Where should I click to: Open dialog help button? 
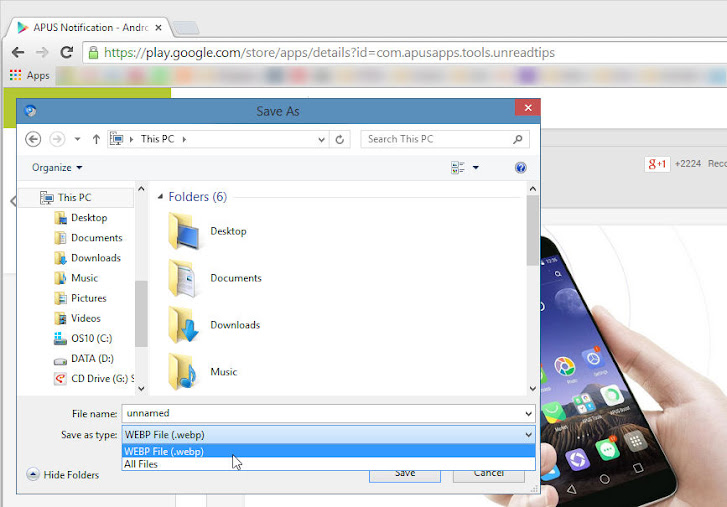click(520, 168)
